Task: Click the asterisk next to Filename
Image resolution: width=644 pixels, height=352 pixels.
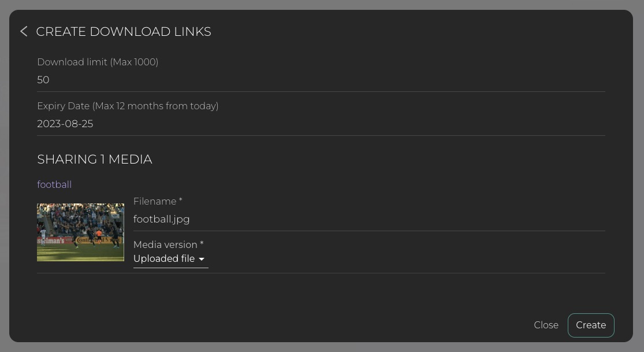Action: click(181, 201)
